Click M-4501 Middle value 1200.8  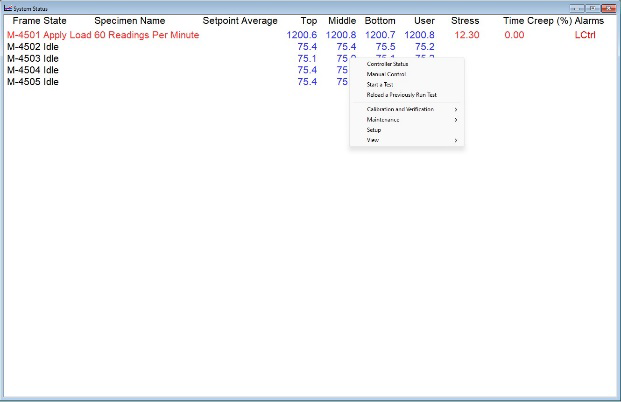[341, 35]
